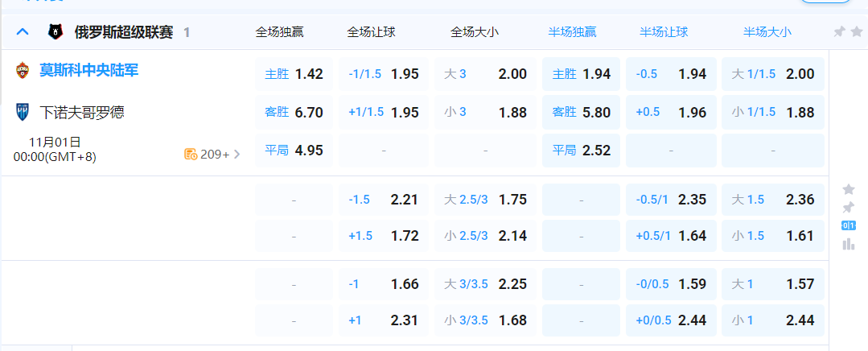
Task: Choose 大 3 at 2.00
Action: (485, 74)
